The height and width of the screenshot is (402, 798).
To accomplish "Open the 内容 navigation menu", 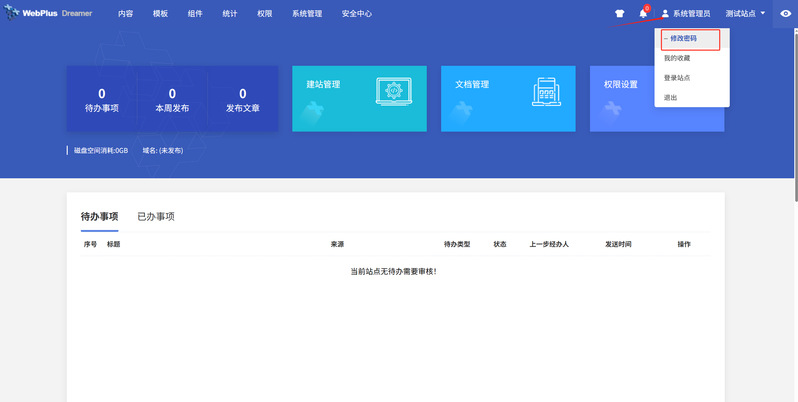I will [125, 14].
